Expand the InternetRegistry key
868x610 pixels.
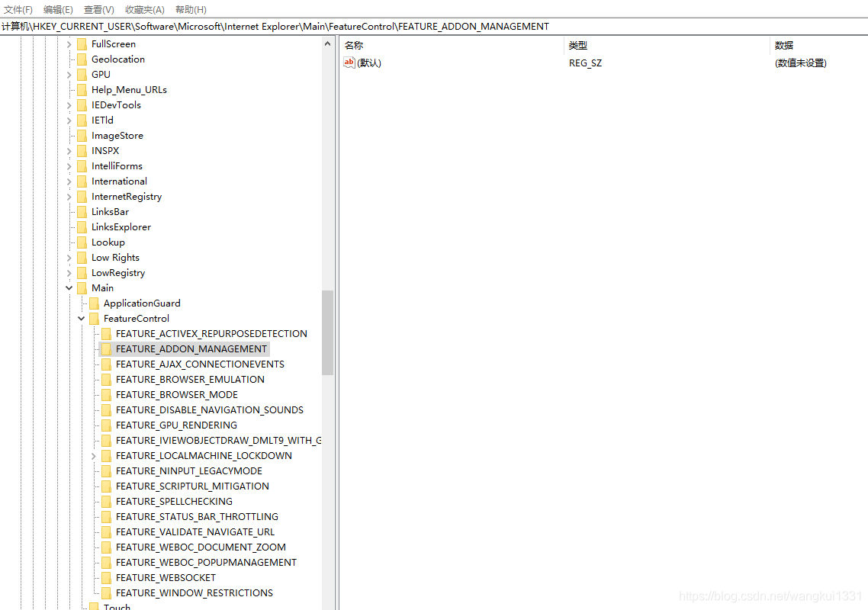[x=69, y=197]
